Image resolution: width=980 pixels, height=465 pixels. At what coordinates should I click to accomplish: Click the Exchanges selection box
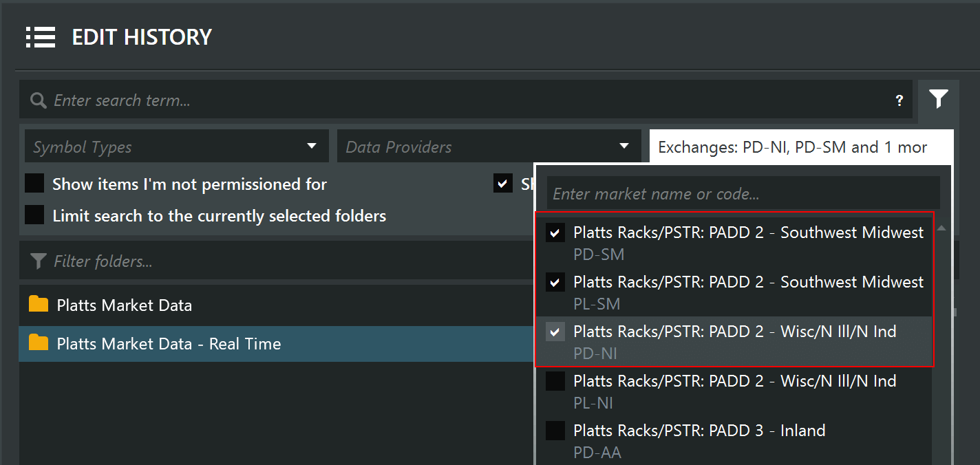click(x=802, y=146)
